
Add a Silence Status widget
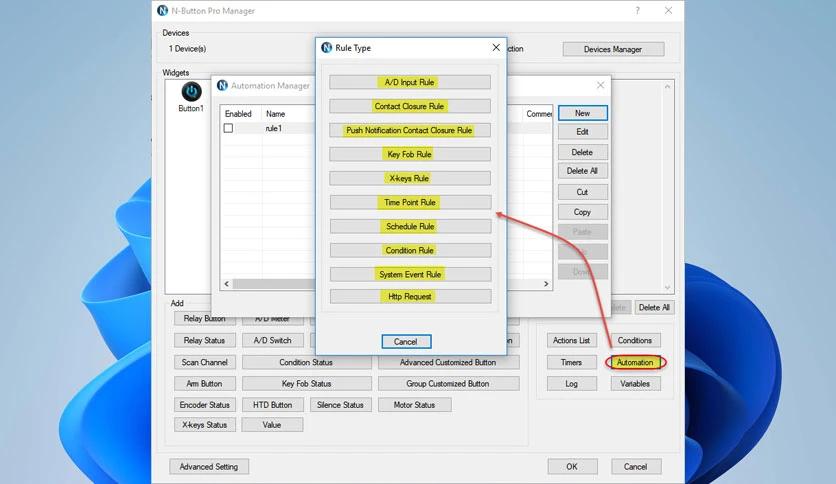tap(340, 405)
